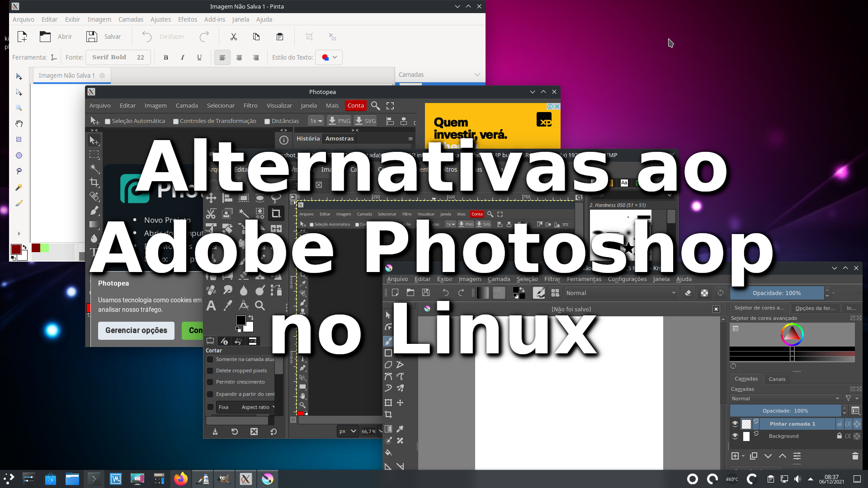Adjust Krita toolbar Opacidade 100% slider
The width and height of the screenshot is (868, 488).
(x=777, y=293)
